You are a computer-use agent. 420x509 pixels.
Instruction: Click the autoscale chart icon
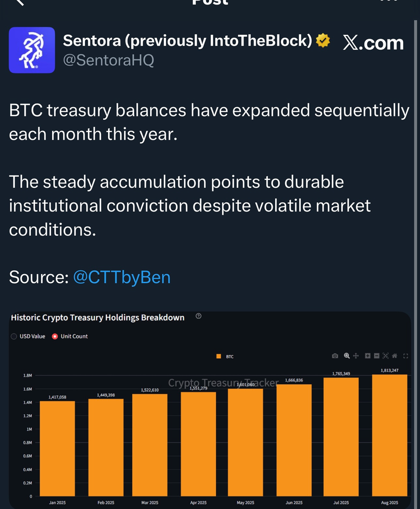[386, 356]
